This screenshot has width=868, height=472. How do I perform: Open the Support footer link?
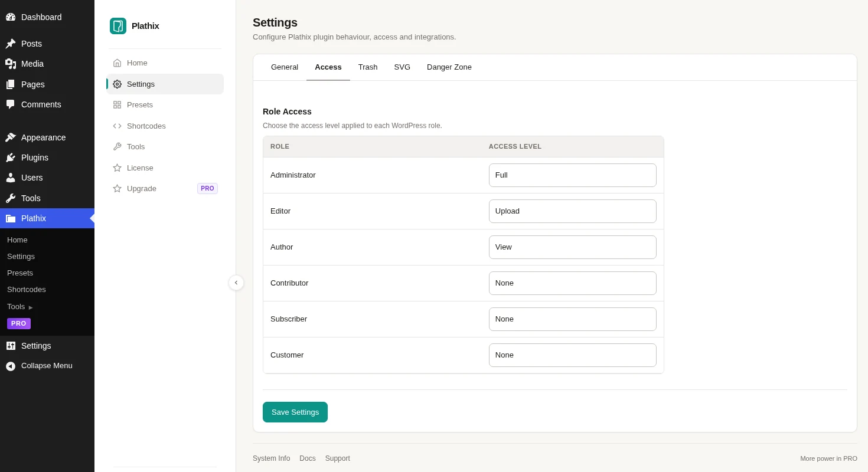(x=338, y=458)
